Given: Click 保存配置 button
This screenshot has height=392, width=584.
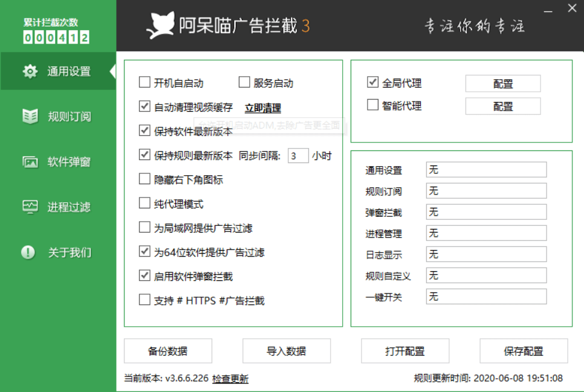Looking at the screenshot, I should (x=524, y=351).
